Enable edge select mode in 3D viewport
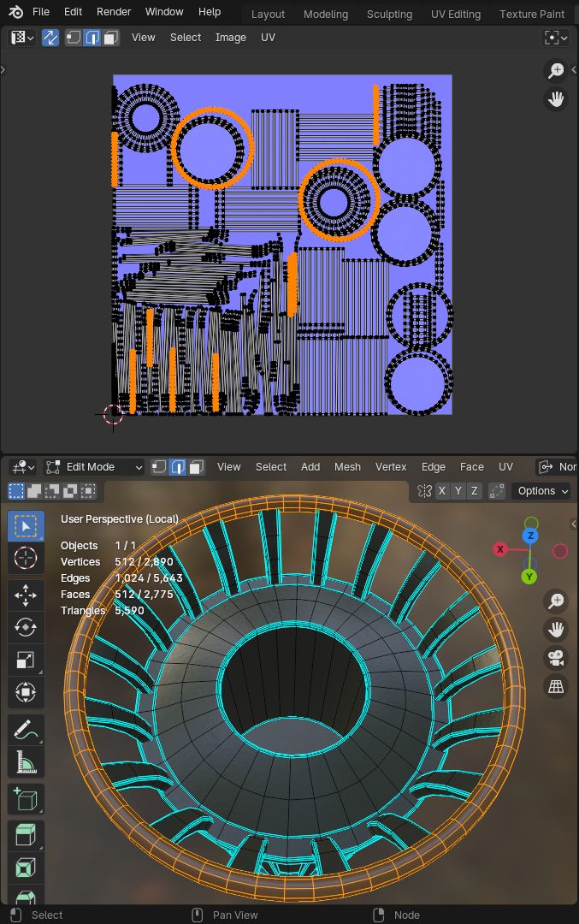 pos(177,467)
